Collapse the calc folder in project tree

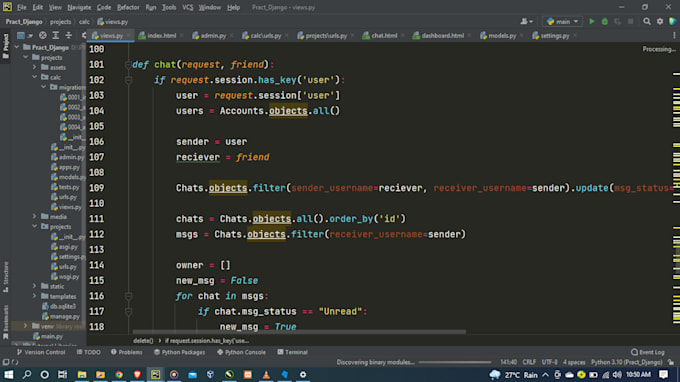click(35, 77)
